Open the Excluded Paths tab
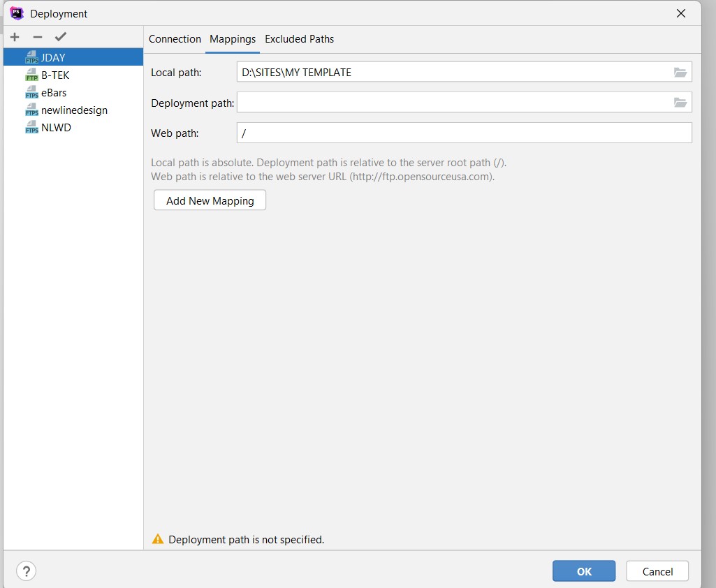The image size is (716, 588). point(300,39)
